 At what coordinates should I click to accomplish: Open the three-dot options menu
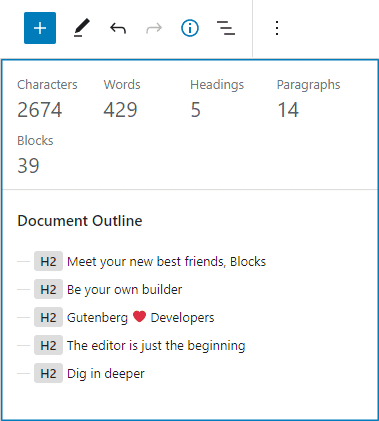tap(277, 28)
